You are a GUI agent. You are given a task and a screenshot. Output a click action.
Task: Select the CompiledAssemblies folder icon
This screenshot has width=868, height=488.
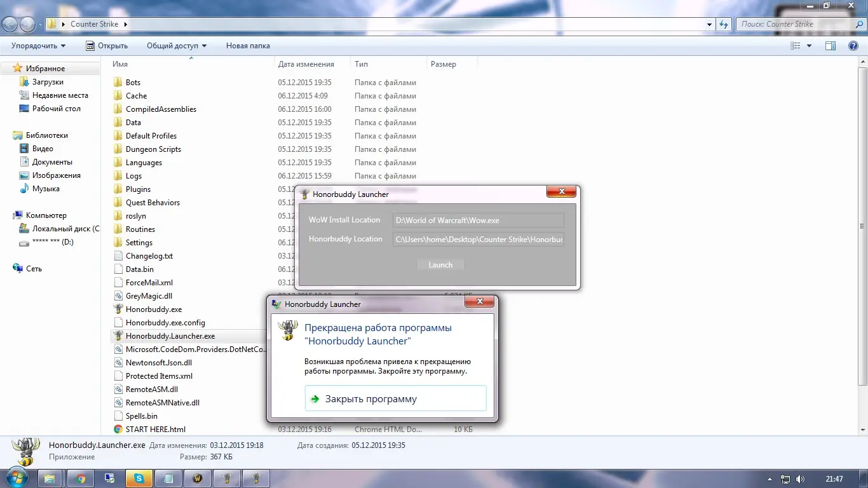click(x=118, y=109)
